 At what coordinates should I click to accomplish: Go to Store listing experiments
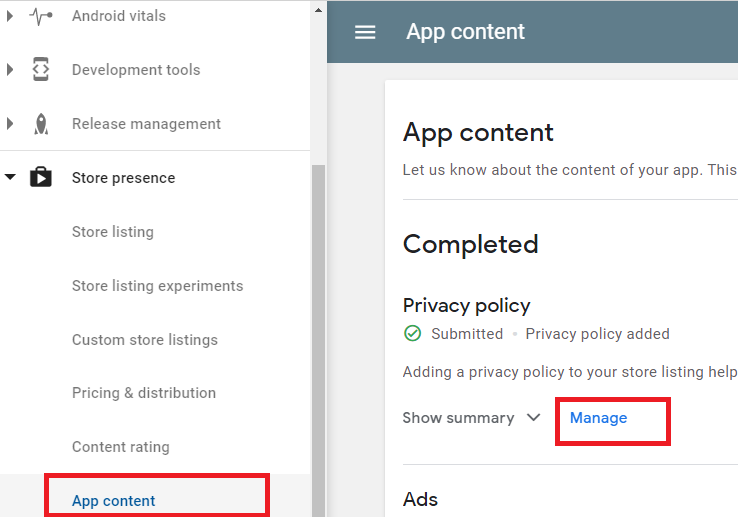click(157, 286)
